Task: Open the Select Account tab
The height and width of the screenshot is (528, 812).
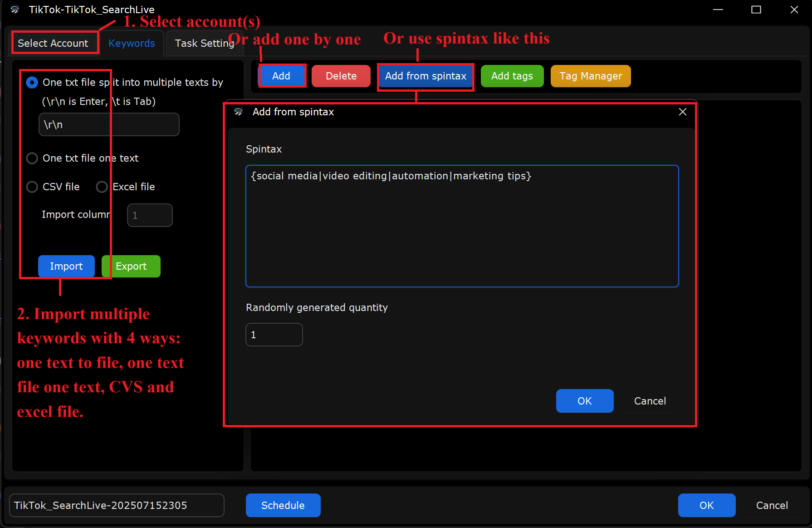Action: [x=53, y=43]
